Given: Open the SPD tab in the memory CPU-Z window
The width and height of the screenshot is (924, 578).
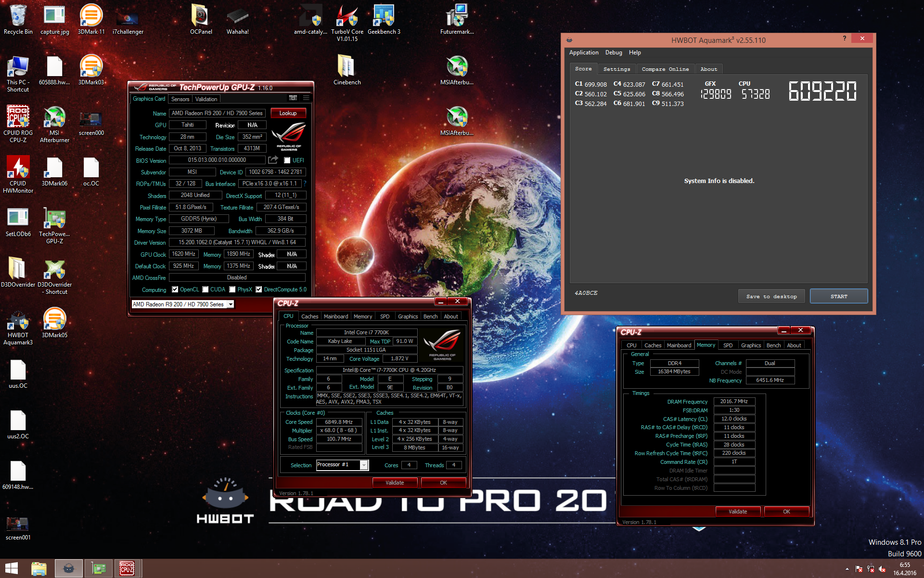Looking at the screenshot, I should [x=728, y=345].
